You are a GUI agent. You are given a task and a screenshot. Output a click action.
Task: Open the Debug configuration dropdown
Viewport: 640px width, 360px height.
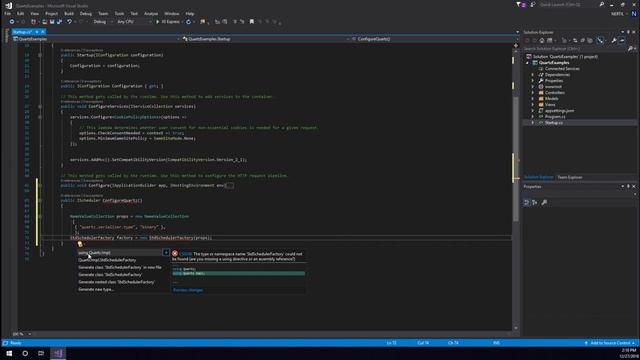(102, 22)
